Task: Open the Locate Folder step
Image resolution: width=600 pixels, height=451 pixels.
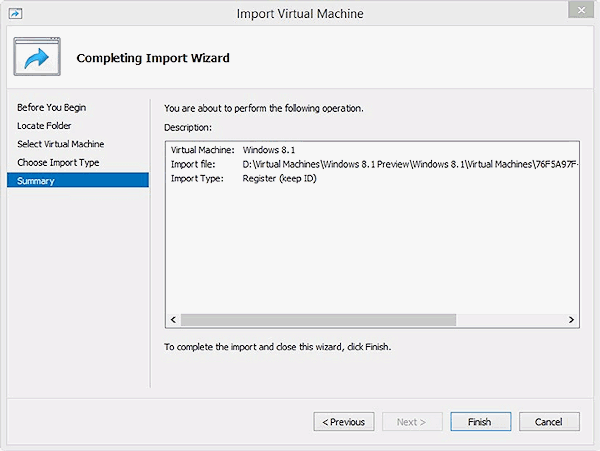Action: [44, 126]
